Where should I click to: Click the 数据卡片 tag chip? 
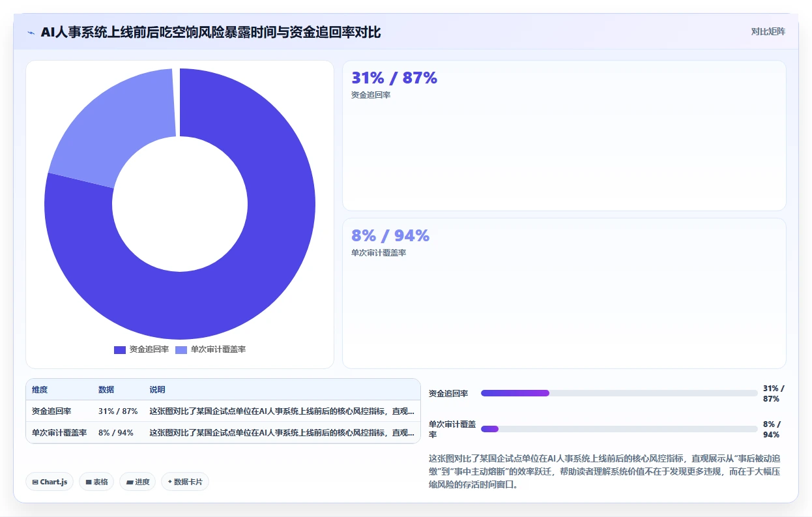tap(185, 482)
